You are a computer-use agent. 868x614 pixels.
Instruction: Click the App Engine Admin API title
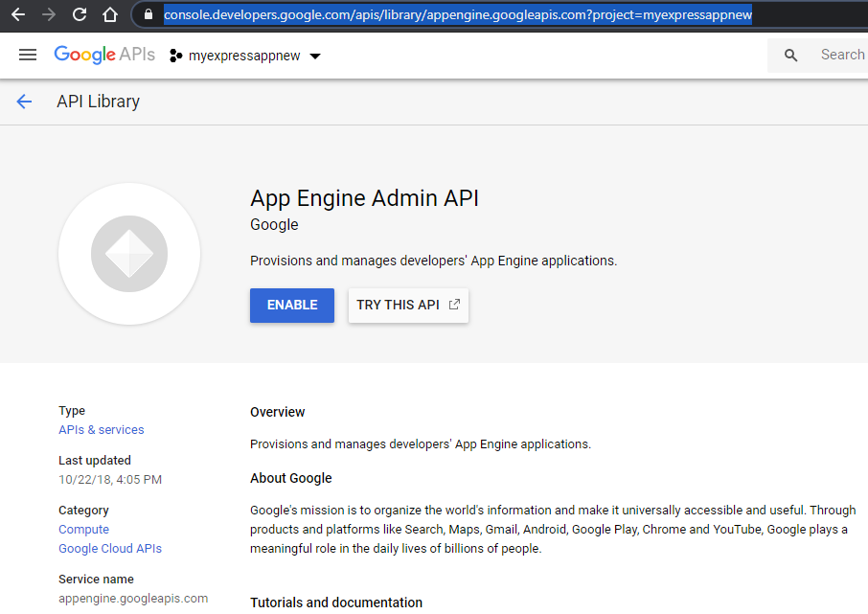[x=364, y=198]
